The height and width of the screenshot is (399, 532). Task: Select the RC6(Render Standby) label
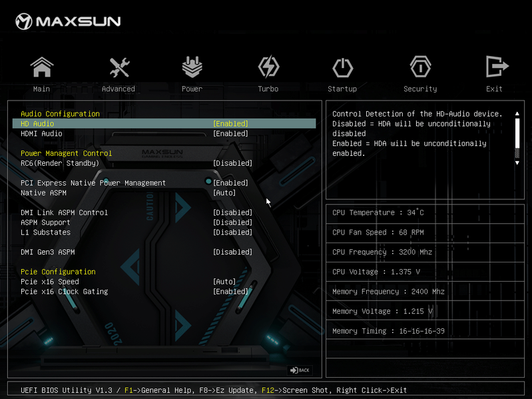(60, 163)
